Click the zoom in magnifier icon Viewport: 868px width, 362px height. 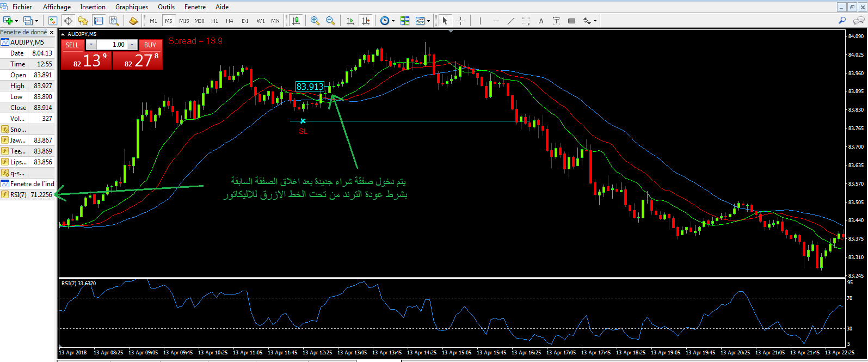pos(315,21)
